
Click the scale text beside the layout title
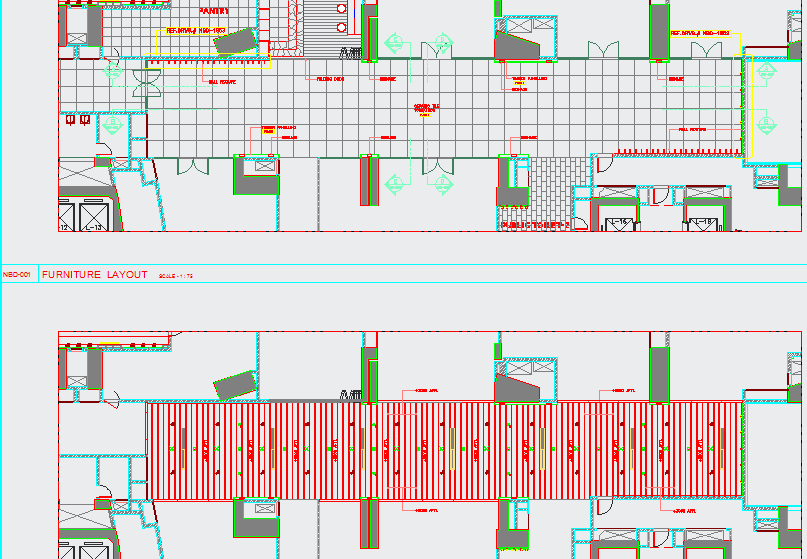(176, 275)
